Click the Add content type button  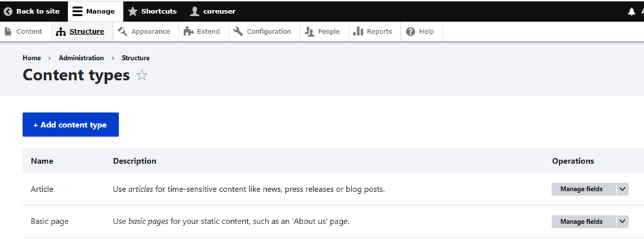[71, 125]
